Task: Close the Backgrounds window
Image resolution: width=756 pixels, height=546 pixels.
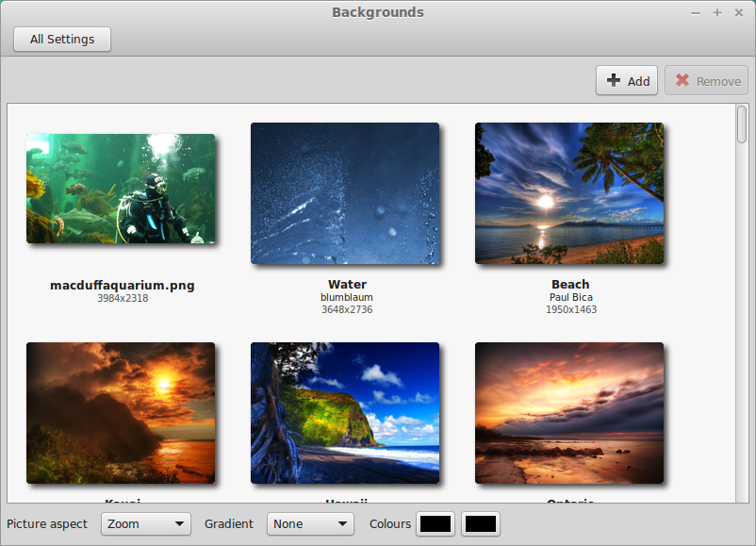Action: [739, 12]
